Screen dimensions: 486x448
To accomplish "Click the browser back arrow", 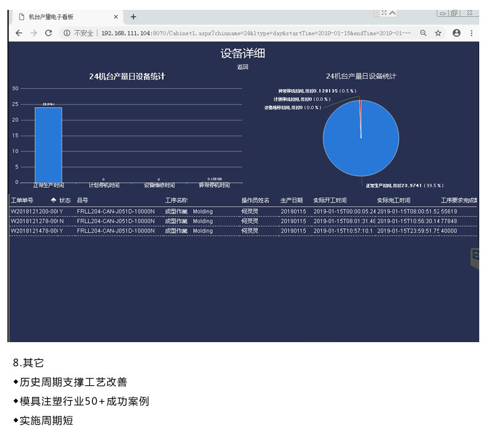I will (18, 33).
